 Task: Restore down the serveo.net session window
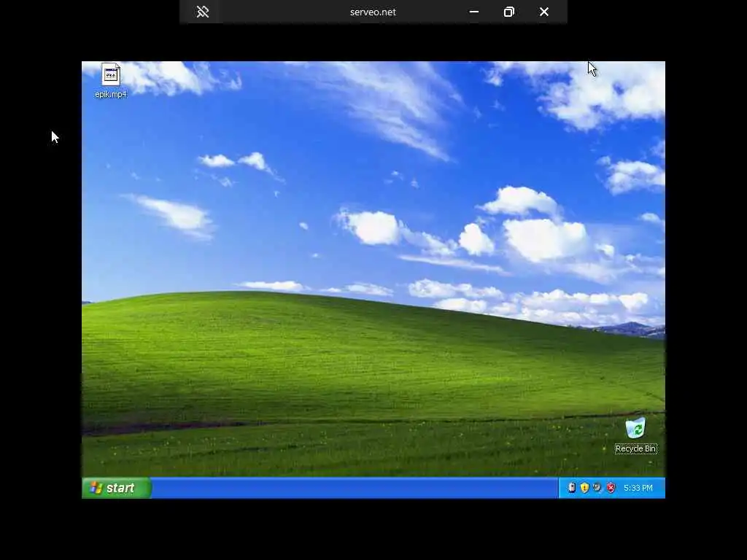(508, 12)
